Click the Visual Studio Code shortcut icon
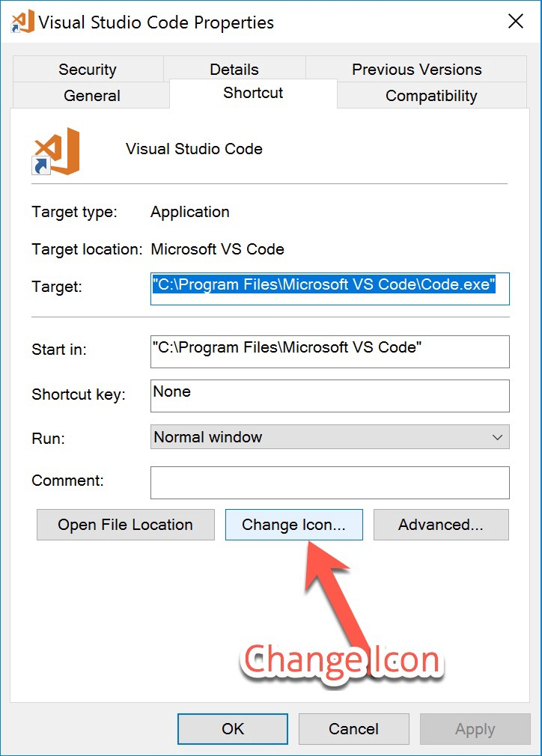542x756 pixels. (x=56, y=150)
